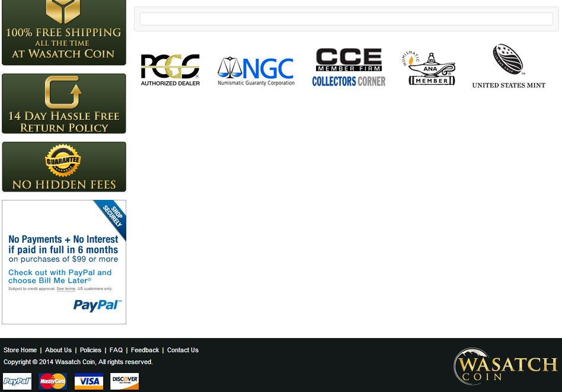The width and height of the screenshot is (562, 392).
Task: Open the FAQ footer link
Action: point(116,350)
